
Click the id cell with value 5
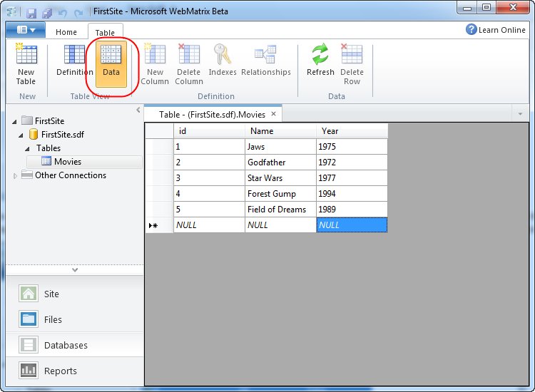[x=209, y=210]
